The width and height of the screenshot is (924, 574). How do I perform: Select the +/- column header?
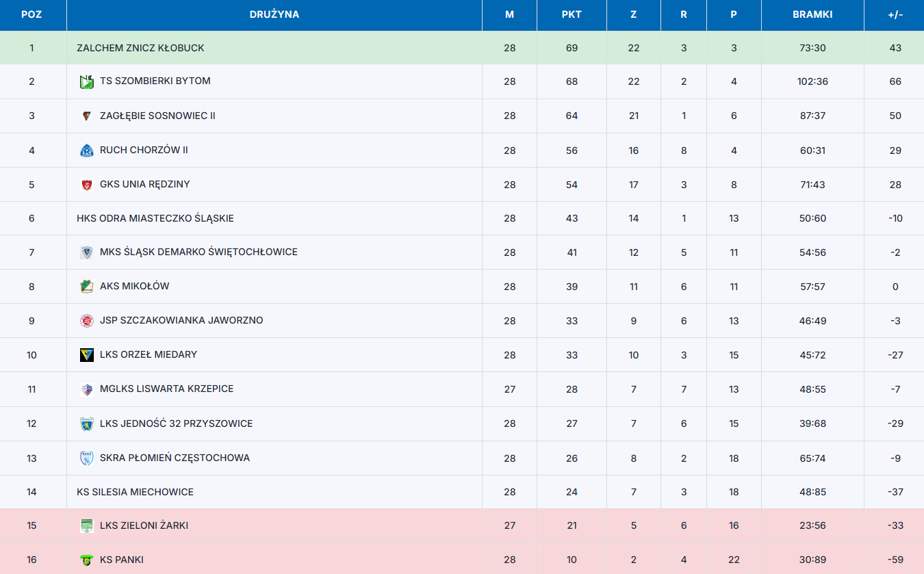(895, 14)
